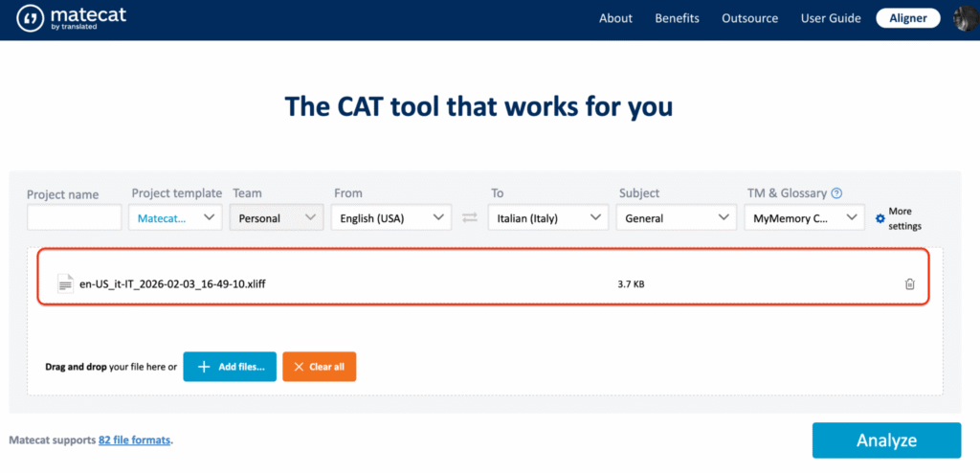Open the Benefits page
This screenshot has height=474, width=980.
tap(677, 18)
